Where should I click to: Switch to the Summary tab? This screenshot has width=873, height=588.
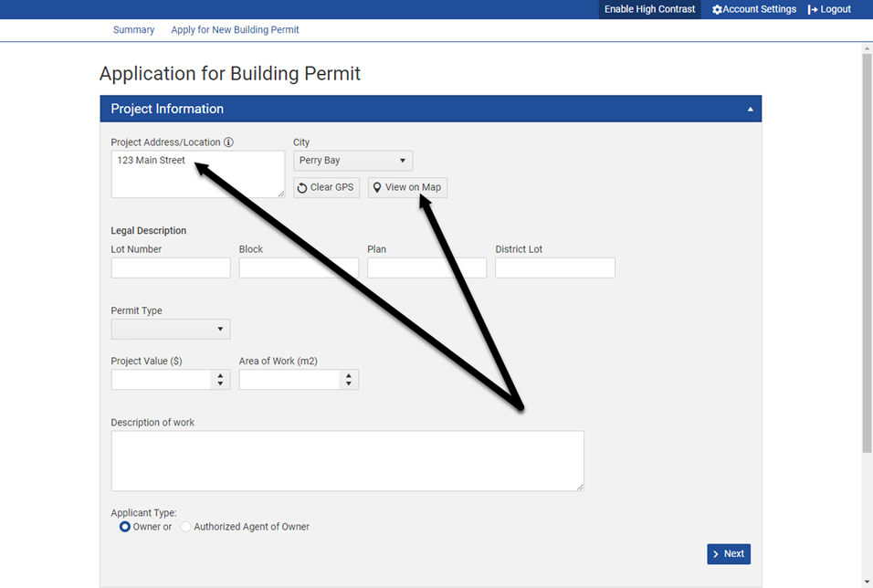[133, 29]
